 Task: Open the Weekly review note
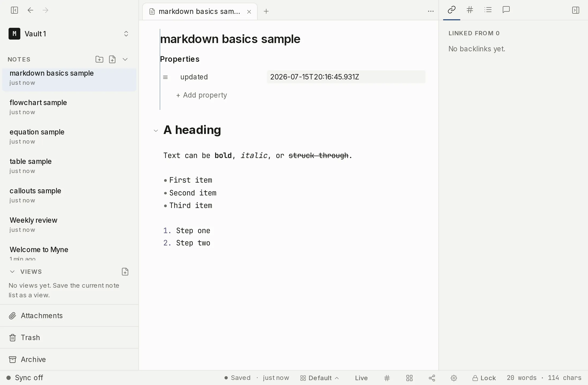pyautogui.click(x=69, y=225)
